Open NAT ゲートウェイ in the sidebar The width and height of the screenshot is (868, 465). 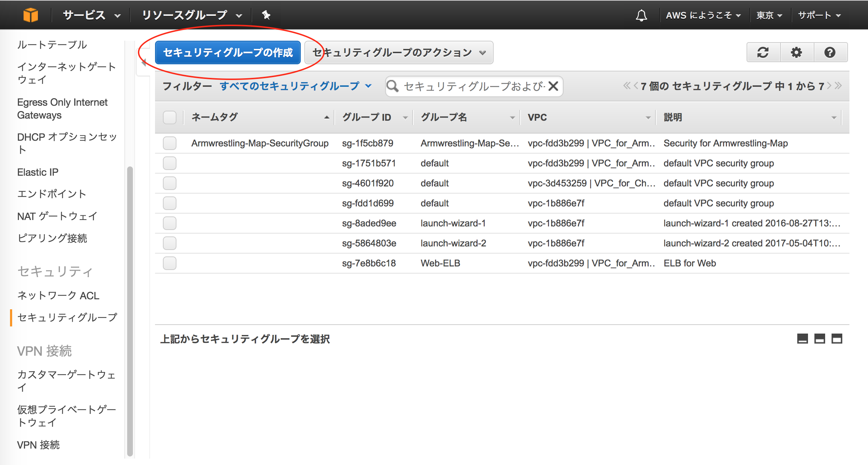(x=57, y=216)
